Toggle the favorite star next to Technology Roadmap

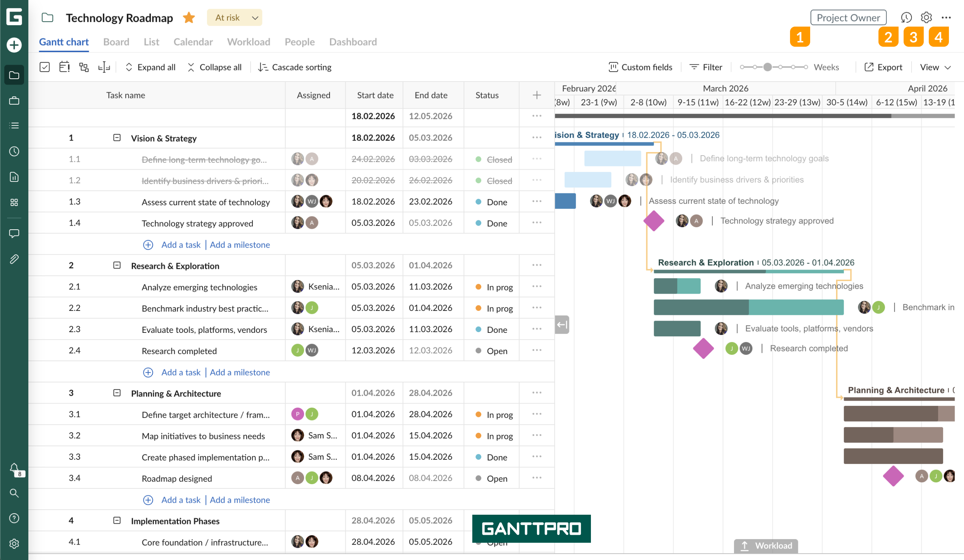point(189,18)
